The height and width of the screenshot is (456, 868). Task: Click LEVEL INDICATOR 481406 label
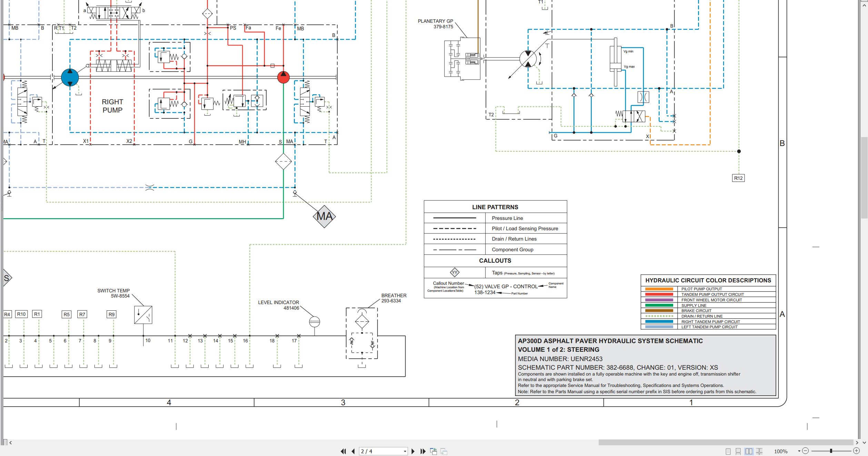point(279,305)
